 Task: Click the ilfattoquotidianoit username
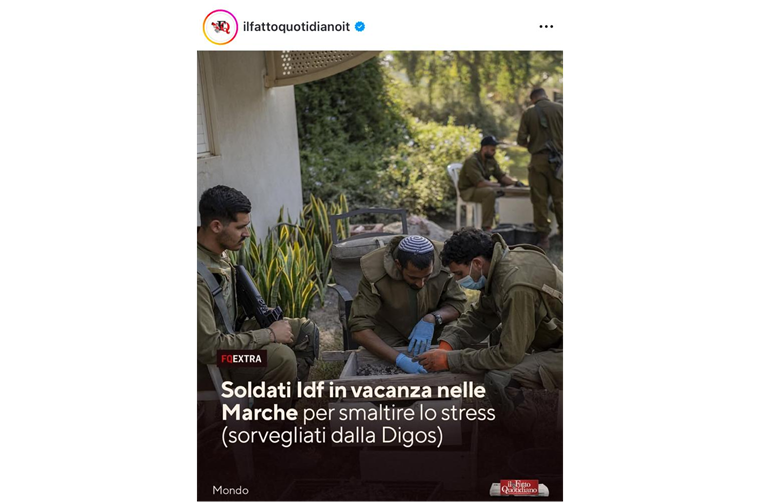click(296, 27)
